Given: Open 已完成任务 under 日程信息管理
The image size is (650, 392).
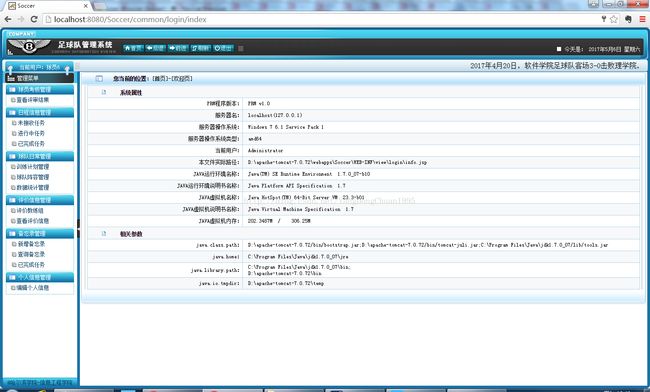Looking at the screenshot, I should (x=31, y=144).
